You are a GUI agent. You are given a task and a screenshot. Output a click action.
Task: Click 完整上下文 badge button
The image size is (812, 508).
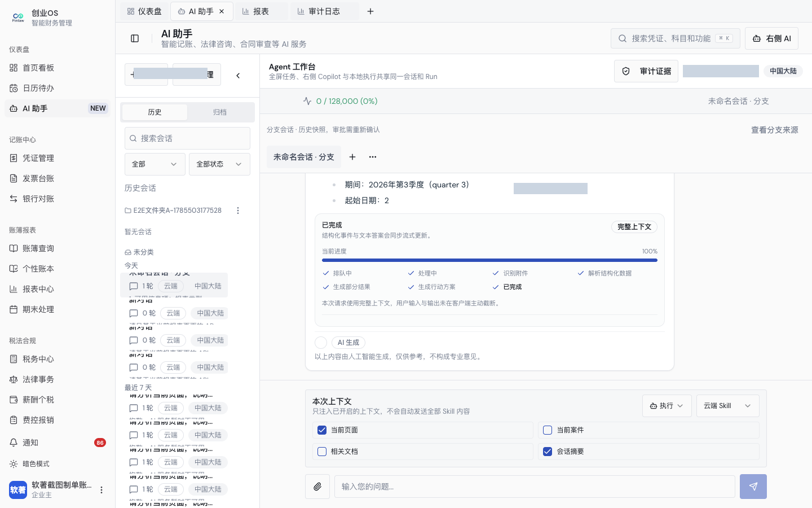coord(634,227)
